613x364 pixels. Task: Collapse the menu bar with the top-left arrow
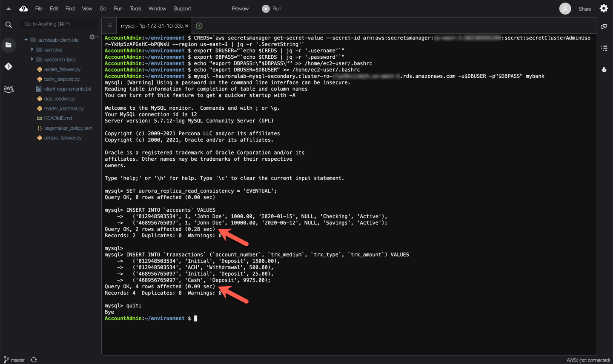point(8,8)
